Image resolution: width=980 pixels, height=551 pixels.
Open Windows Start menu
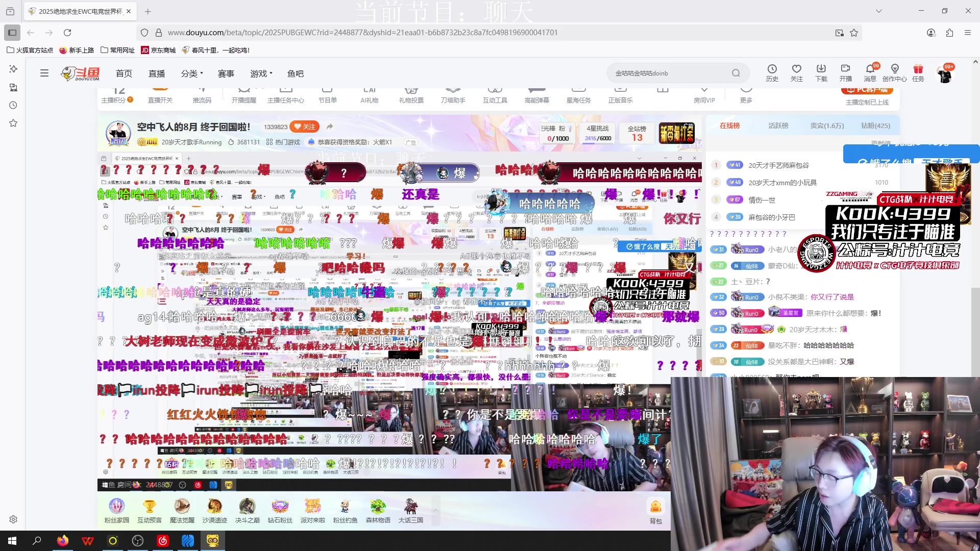[x=12, y=541]
